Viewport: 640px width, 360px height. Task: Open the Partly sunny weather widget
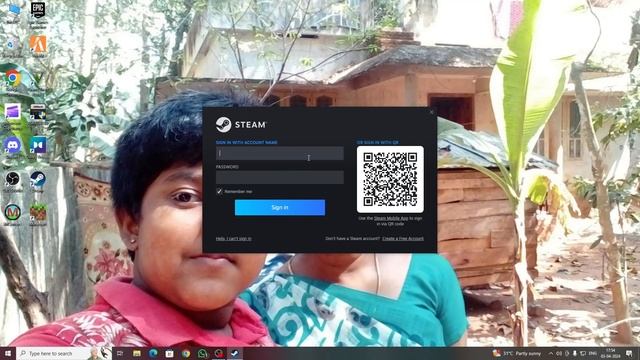tap(517, 353)
